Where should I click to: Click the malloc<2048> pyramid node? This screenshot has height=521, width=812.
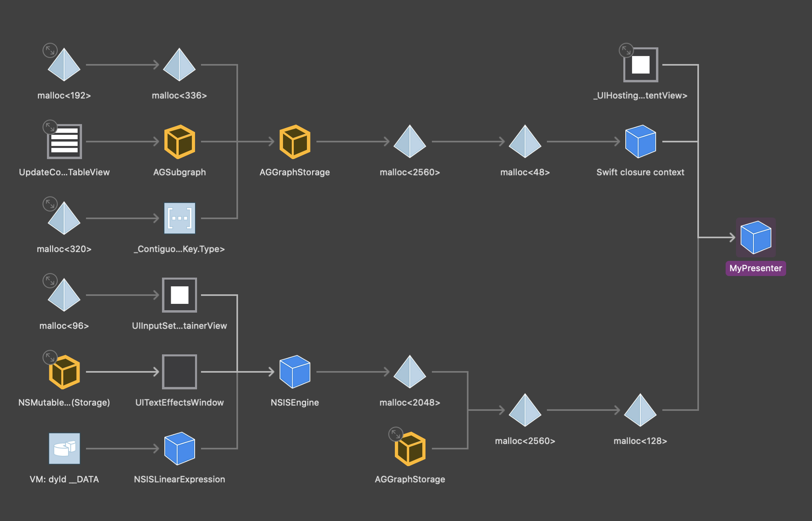pos(410,371)
